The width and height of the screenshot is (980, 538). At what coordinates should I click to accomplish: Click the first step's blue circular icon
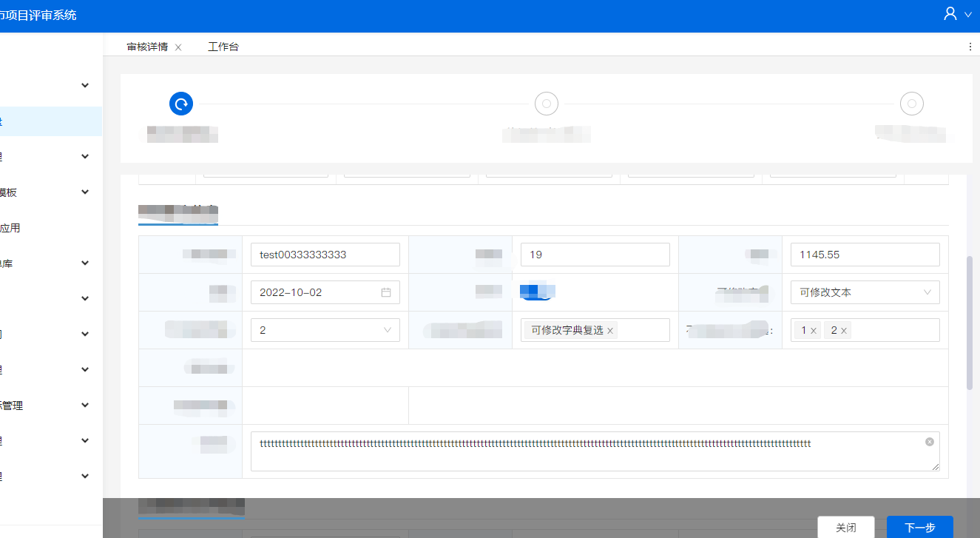coord(181,104)
